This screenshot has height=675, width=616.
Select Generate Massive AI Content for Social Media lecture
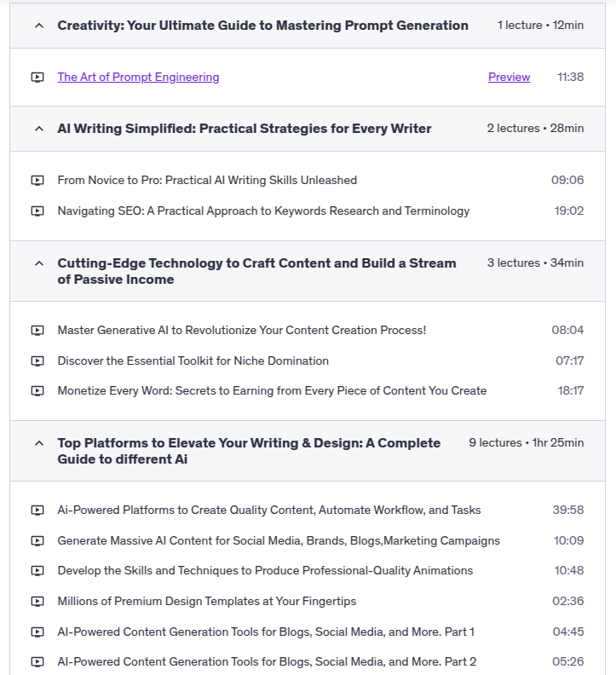[x=279, y=541]
